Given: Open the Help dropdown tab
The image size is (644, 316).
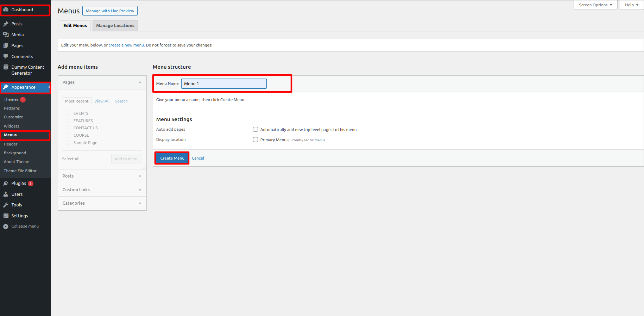Looking at the screenshot, I should (x=632, y=5).
